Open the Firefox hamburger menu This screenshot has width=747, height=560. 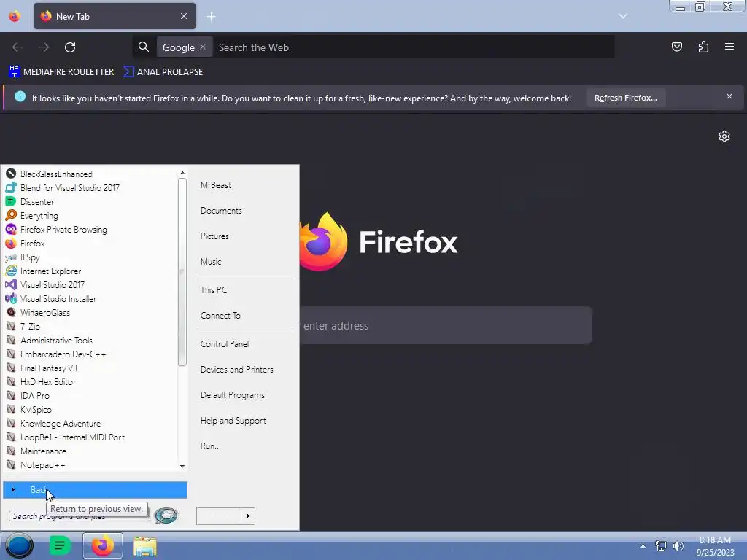729,47
